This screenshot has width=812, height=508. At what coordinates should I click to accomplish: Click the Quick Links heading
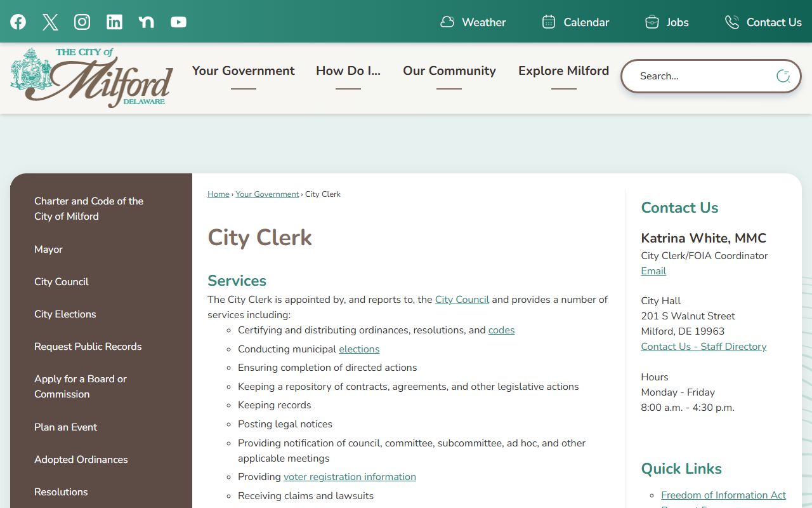(681, 469)
